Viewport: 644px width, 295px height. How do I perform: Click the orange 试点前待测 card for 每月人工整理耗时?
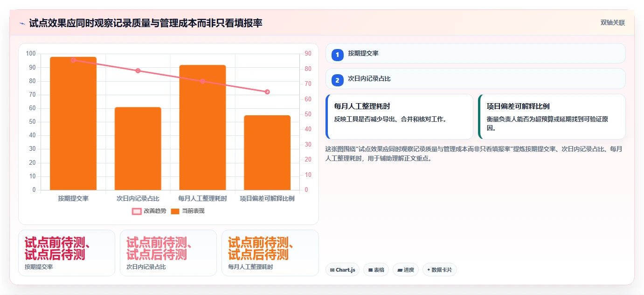[270, 253]
